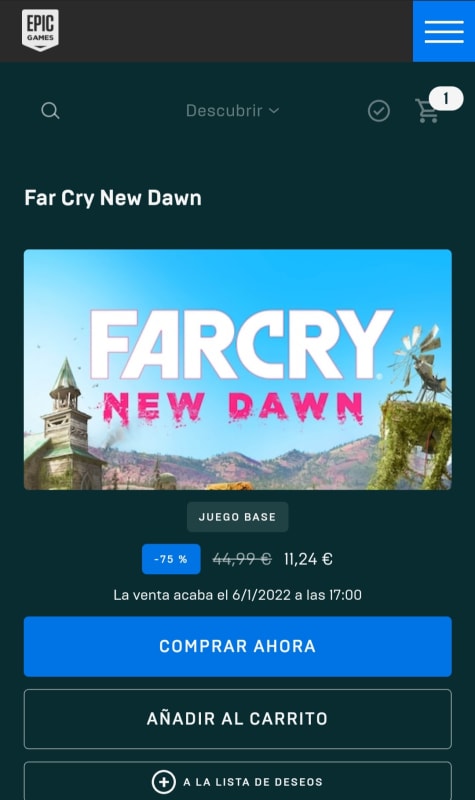This screenshot has width=475, height=800.
Task: Click the plus circle icon for wishlist
Action: click(163, 782)
